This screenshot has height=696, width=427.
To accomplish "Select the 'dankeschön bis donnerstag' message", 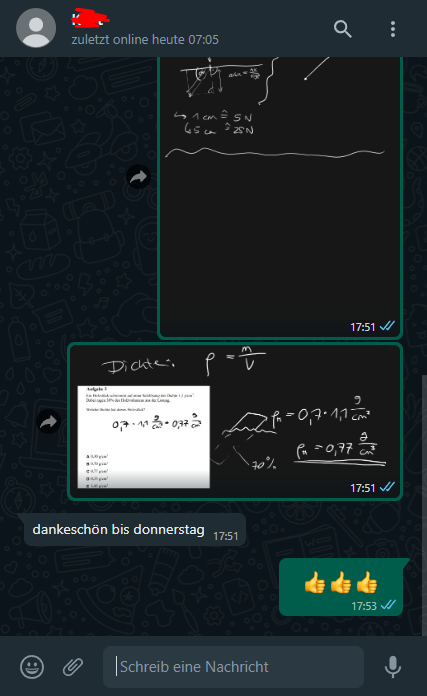I will 135,530.
